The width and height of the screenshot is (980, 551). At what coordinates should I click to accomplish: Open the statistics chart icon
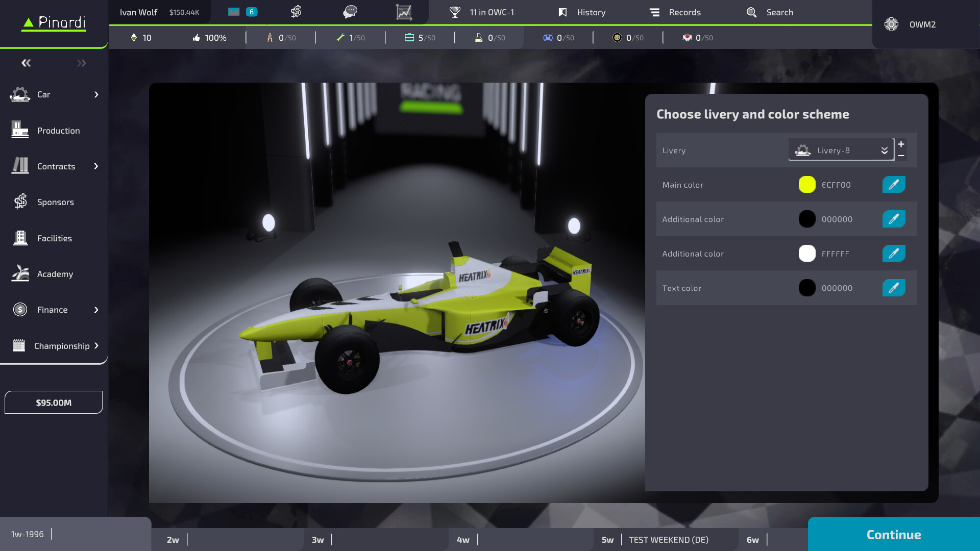pos(404,11)
